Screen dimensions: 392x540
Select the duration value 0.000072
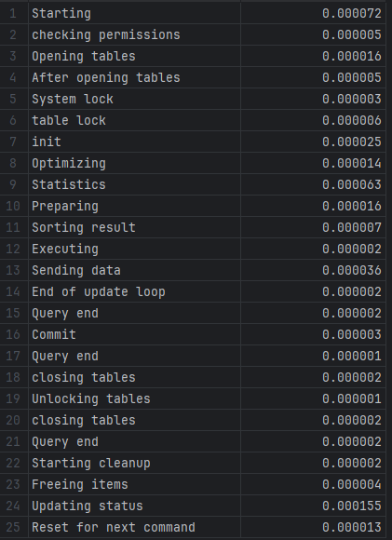352,13
